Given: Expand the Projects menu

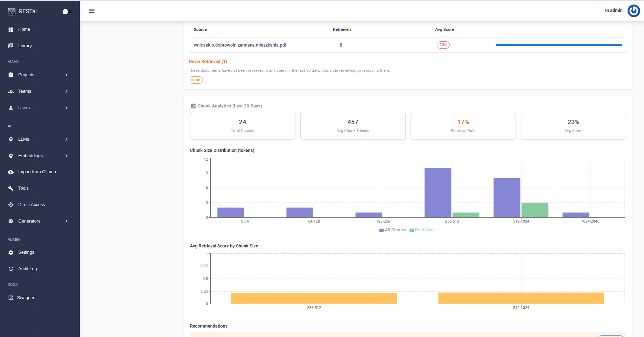Looking at the screenshot, I should [x=26, y=75].
